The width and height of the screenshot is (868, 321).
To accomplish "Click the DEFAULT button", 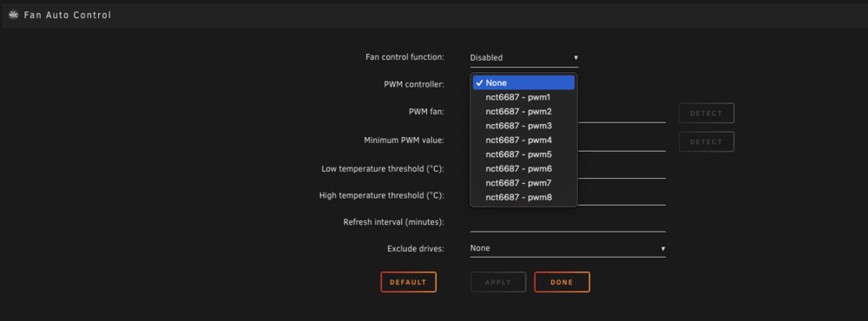I will click(409, 282).
